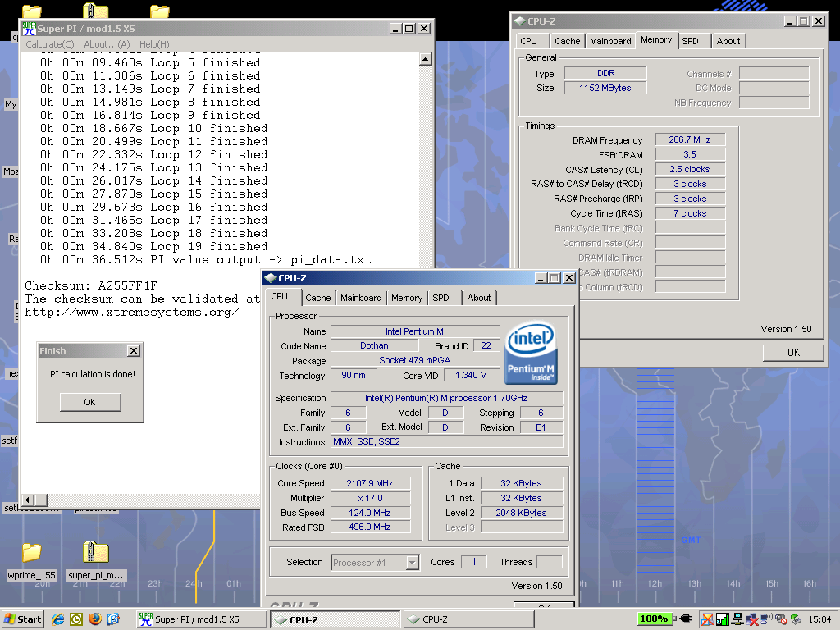Screen dimensions: 840x630
Task: Click the Super PI horizontal scrollbar left arrow
Action: (x=29, y=500)
